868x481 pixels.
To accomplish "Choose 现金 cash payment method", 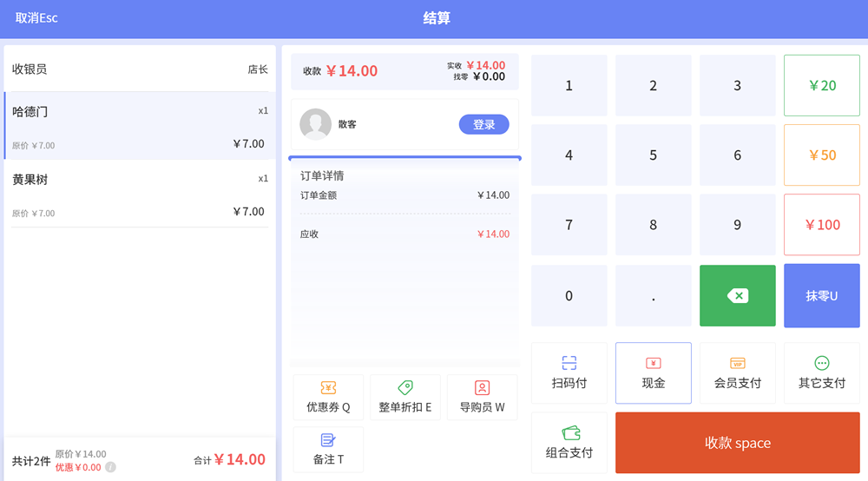I will pyautogui.click(x=653, y=372).
